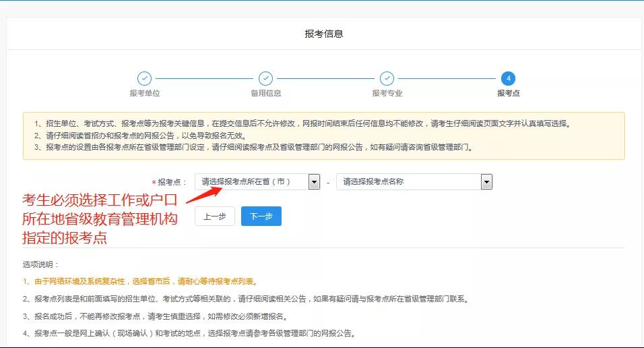
Task: Click note 4 beginning 报考点一般是网上确认
Action: pos(189,333)
